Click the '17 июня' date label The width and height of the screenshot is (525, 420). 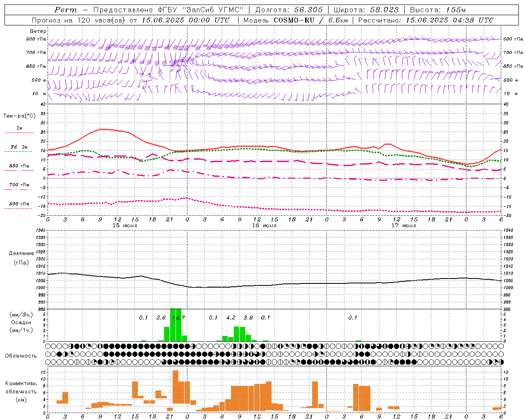point(404,225)
